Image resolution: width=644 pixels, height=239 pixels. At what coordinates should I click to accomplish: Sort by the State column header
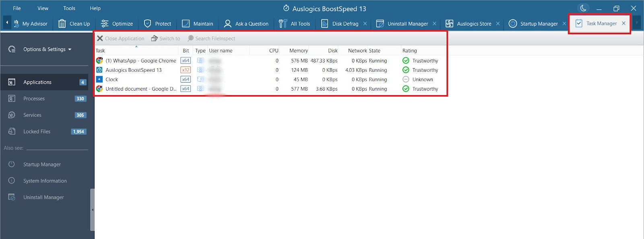coord(374,50)
